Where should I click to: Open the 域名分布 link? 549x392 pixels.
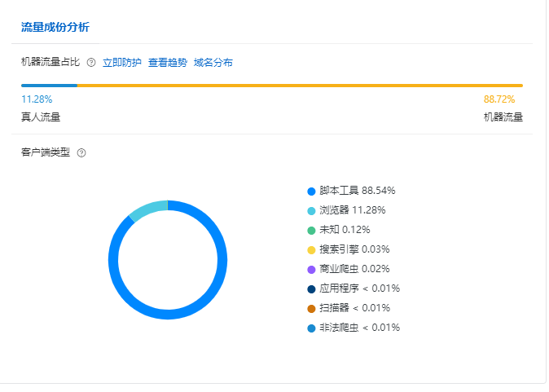pyautogui.click(x=213, y=63)
